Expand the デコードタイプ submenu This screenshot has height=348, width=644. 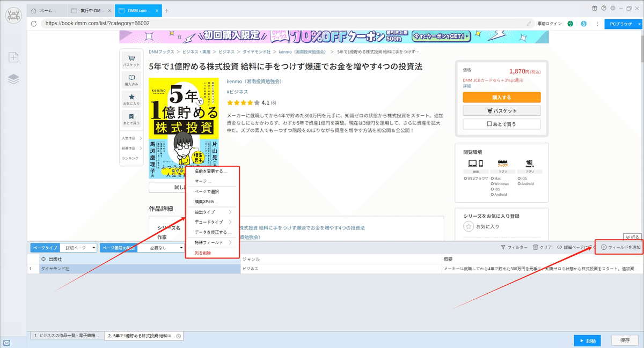[x=213, y=222]
